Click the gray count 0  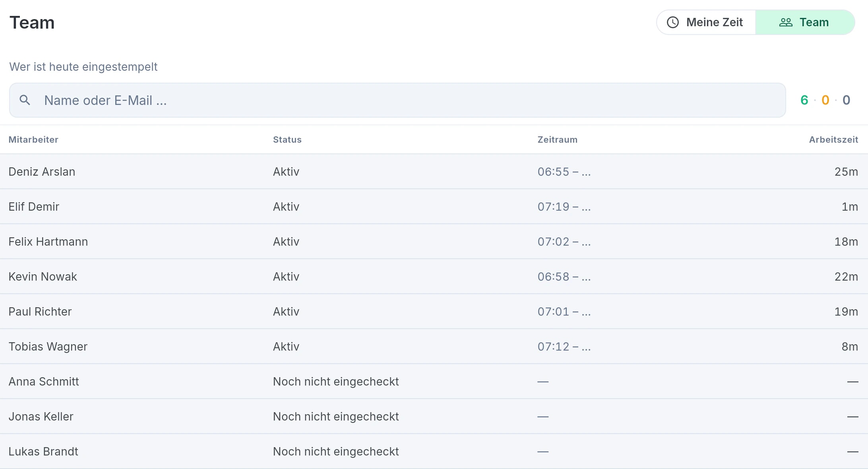pyautogui.click(x=847, y=100)
